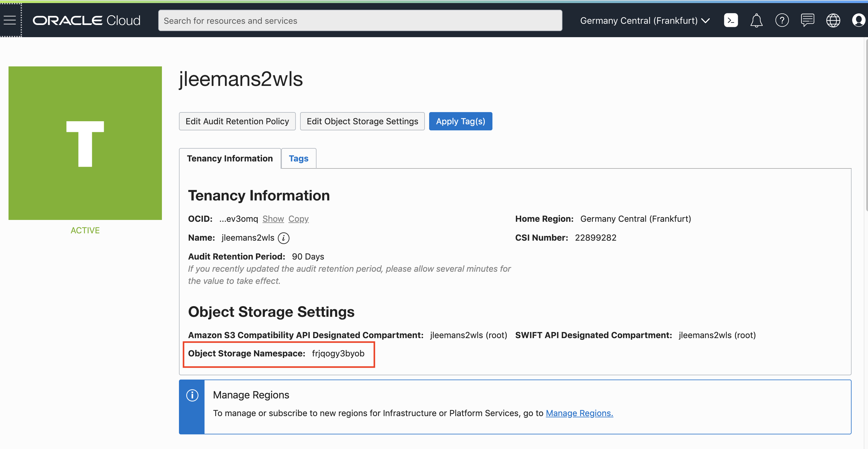868x449 pixels.
Task: Switch to the Tenancy Information tab
Action: point(230,158)
